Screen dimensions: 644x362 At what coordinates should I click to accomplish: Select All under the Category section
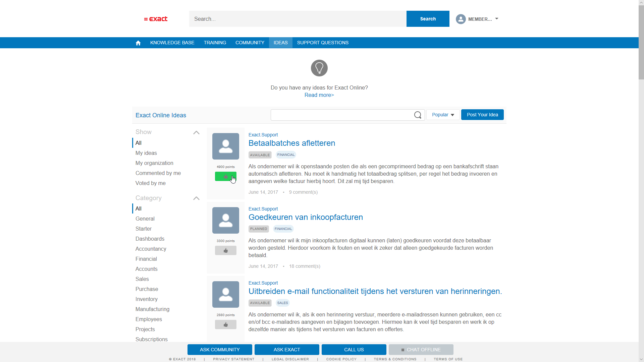(139, 208)
